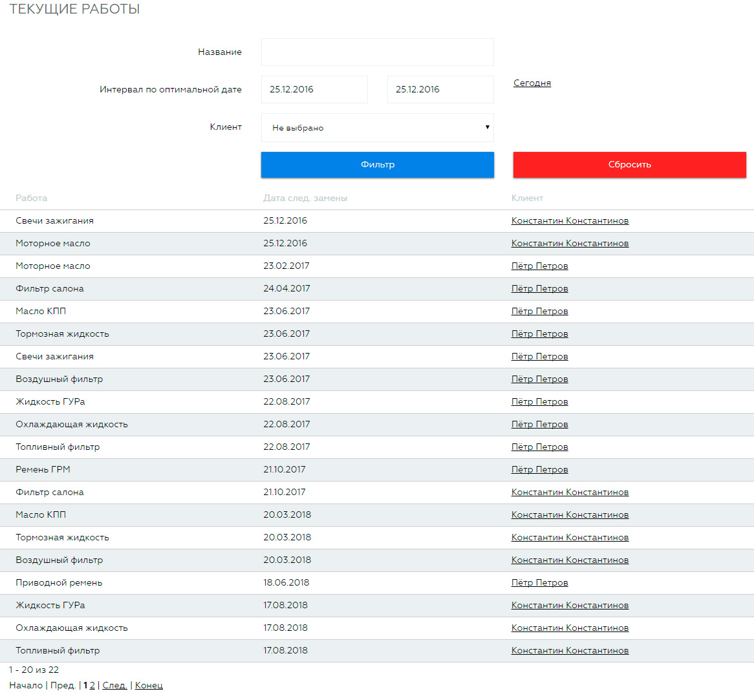The height and width of the screenshot is (700, 754).
Task: Click the Клиент column header in the table
Action: (527, 198)
